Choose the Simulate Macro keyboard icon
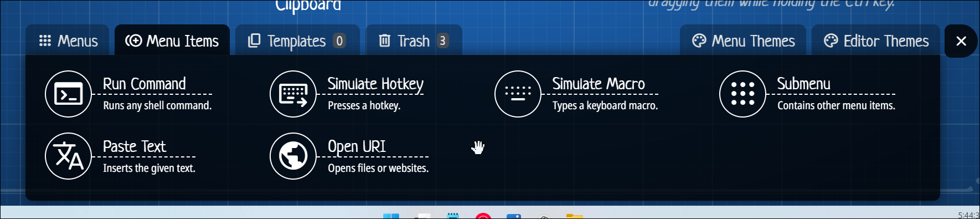The height and width of the screenshot is (219, 980). pos(518,94)
